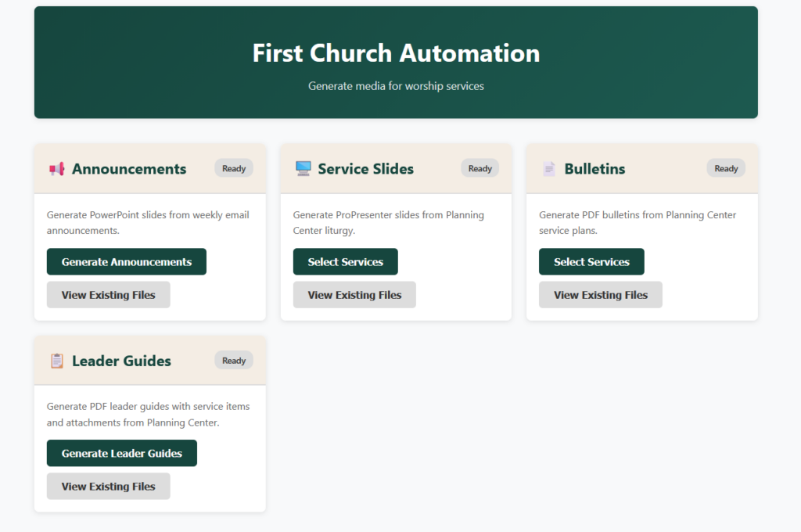Start Generate Leader Guides
The height and width of the screenshot is (532, 801).
pyautogui.click(x=121, y=454)
